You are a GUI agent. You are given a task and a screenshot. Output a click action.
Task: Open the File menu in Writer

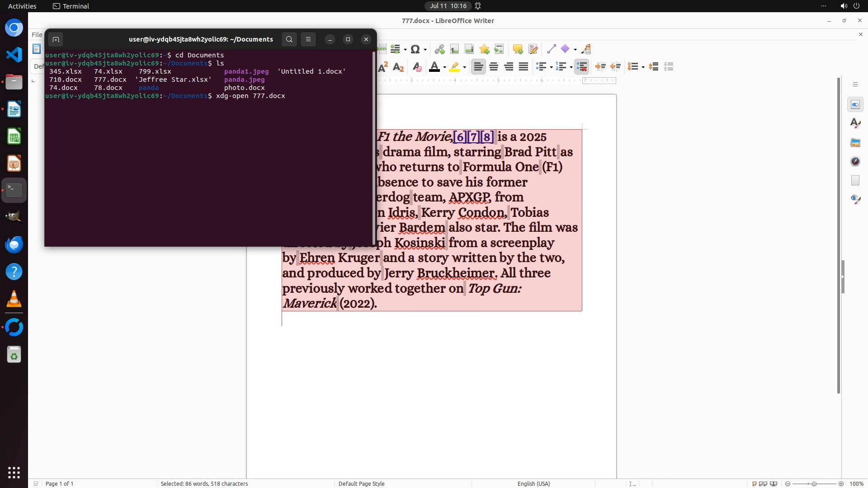[x=37, y=35]
